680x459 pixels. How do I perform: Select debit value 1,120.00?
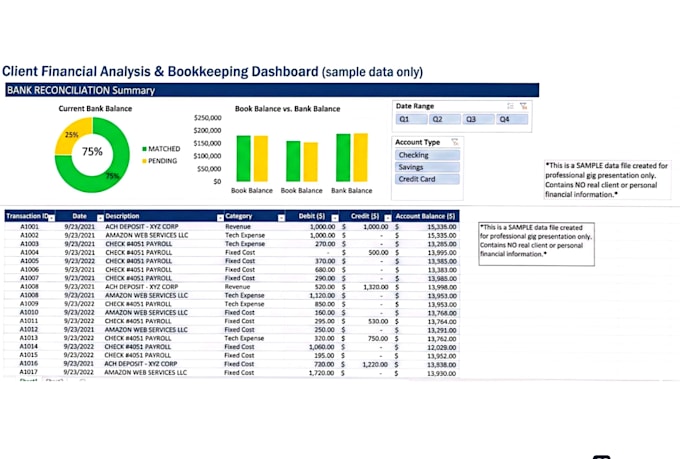pyautogui.click(x=322, y=295)
